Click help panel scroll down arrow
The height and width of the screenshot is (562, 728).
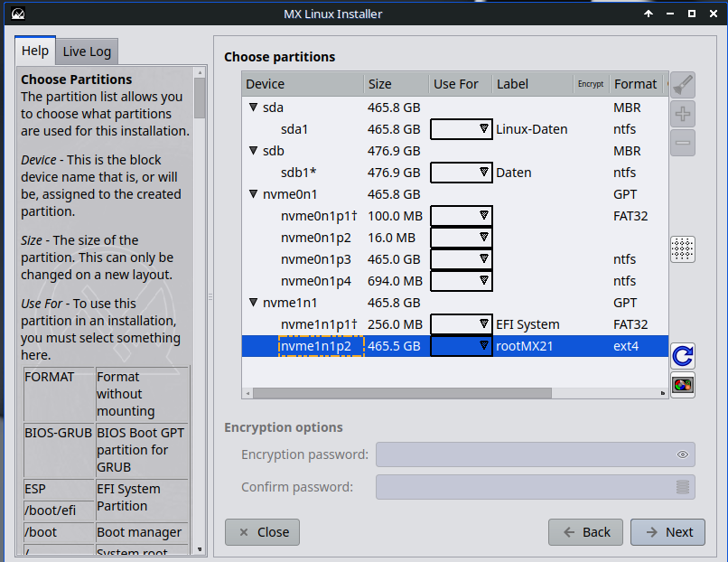[x=200, y=549]
